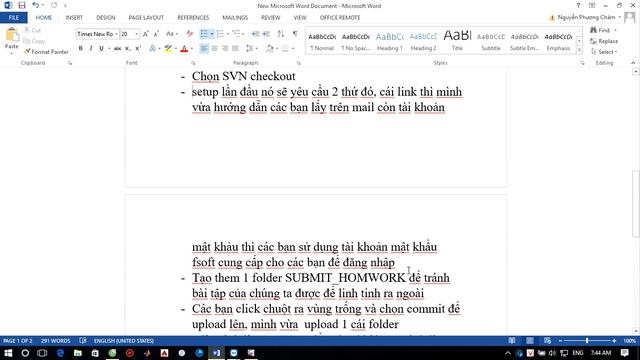Open font color dropdown arrow
640x360 pixels.
pyautogui.click(x=192, y=49)
